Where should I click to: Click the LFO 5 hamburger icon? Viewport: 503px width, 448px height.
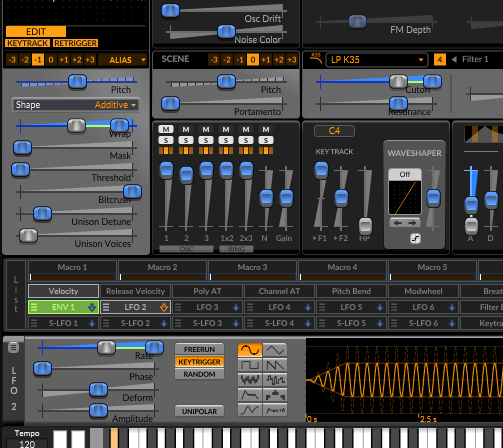(x=322, y=307)
